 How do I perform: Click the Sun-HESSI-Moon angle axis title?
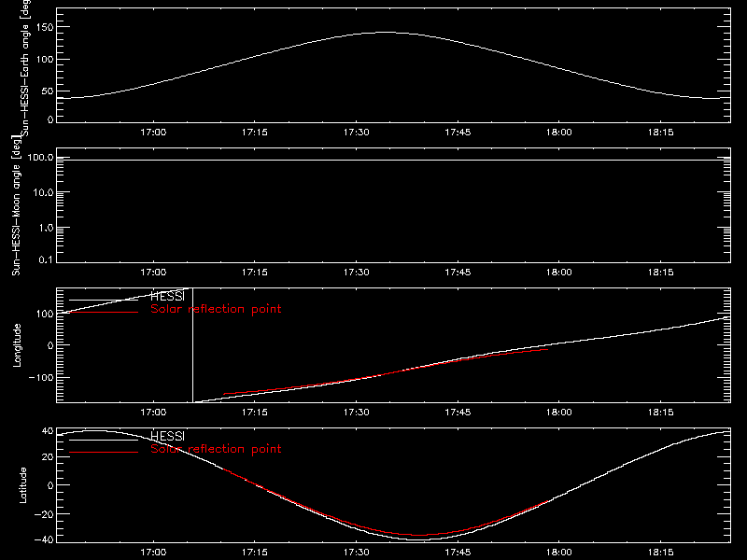pyautogui.click(x=17, y=206)
